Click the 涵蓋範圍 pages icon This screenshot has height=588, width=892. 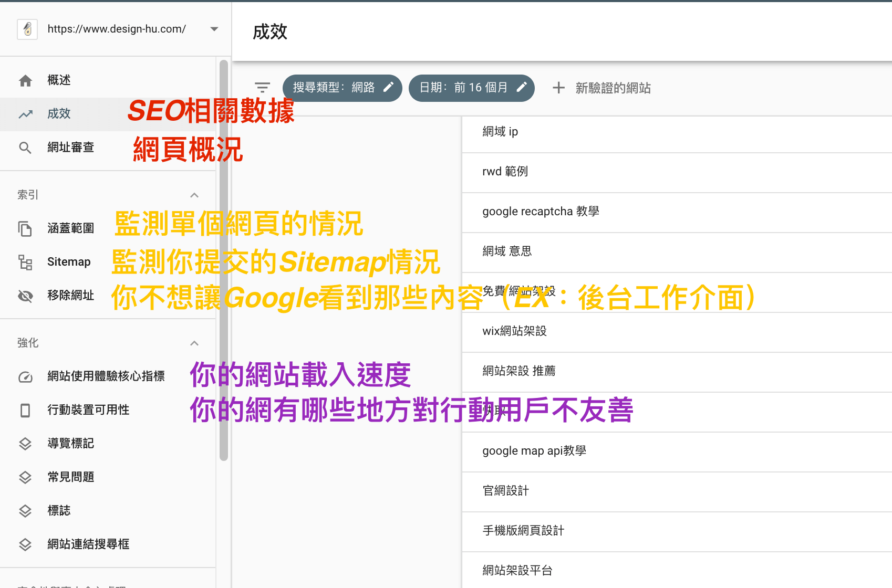(25, 228)
